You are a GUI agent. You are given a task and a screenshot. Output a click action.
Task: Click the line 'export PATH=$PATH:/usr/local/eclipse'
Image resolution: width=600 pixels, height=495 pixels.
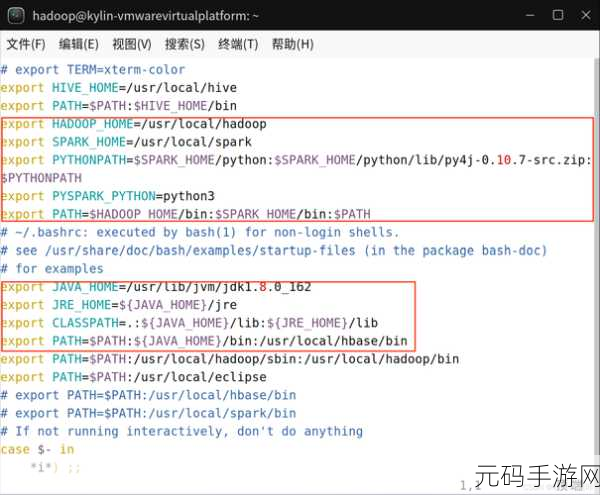133,377
